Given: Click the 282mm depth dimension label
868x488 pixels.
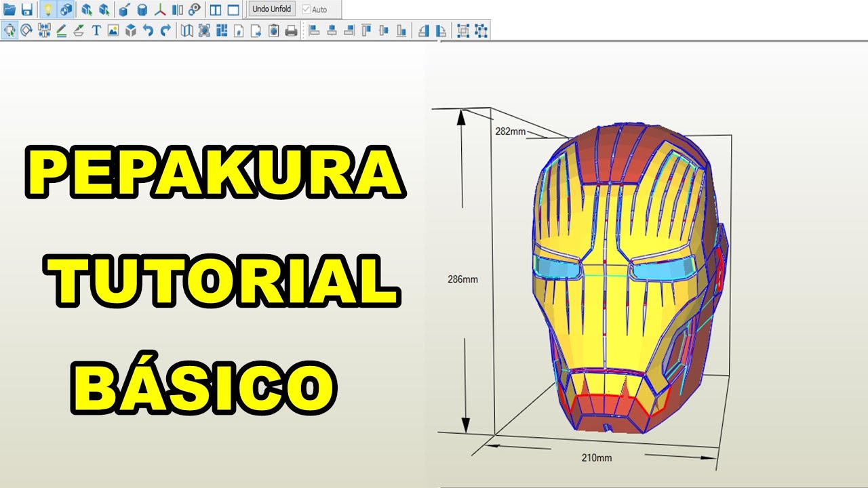Looking at the screenshot, I should 511,131.
